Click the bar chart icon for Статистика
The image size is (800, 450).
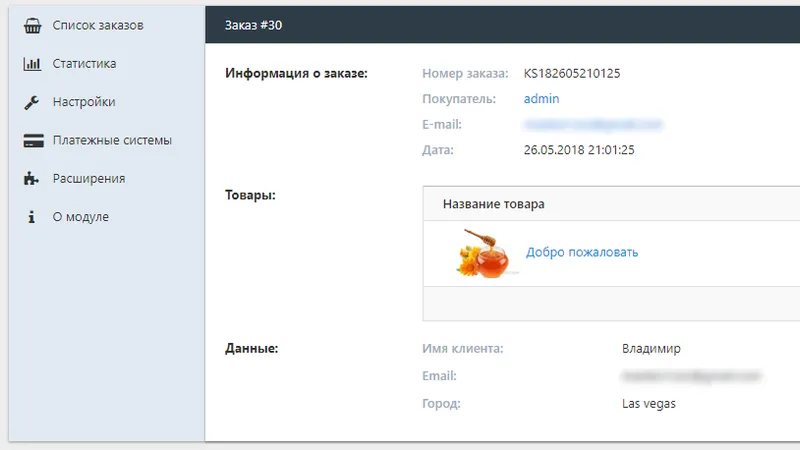[x=32, y=64]
